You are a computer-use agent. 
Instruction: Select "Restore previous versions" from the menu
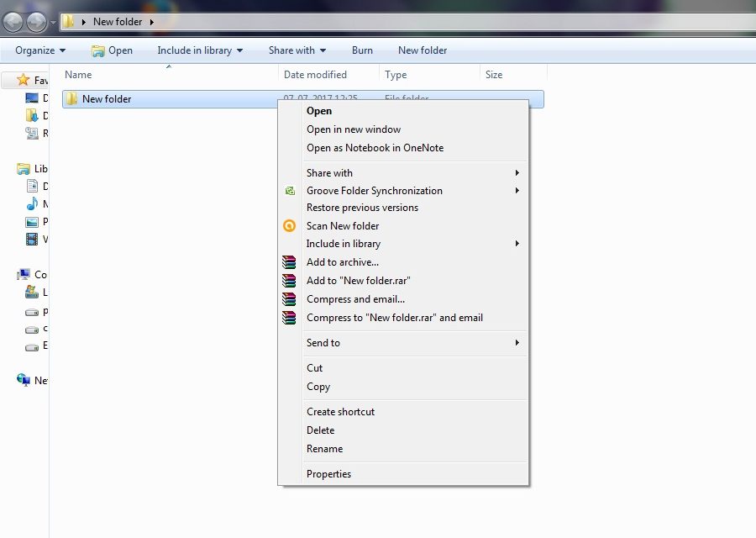pos(361,208)
